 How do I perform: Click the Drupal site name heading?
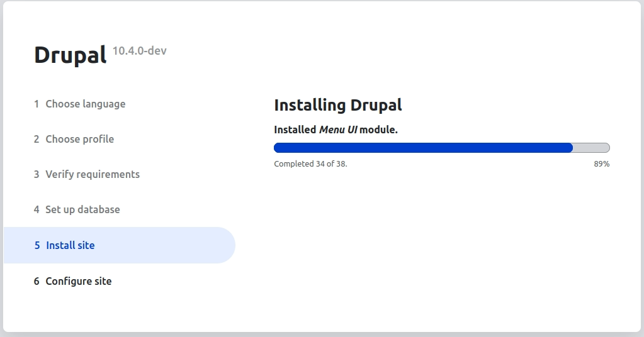click(71, 55)
